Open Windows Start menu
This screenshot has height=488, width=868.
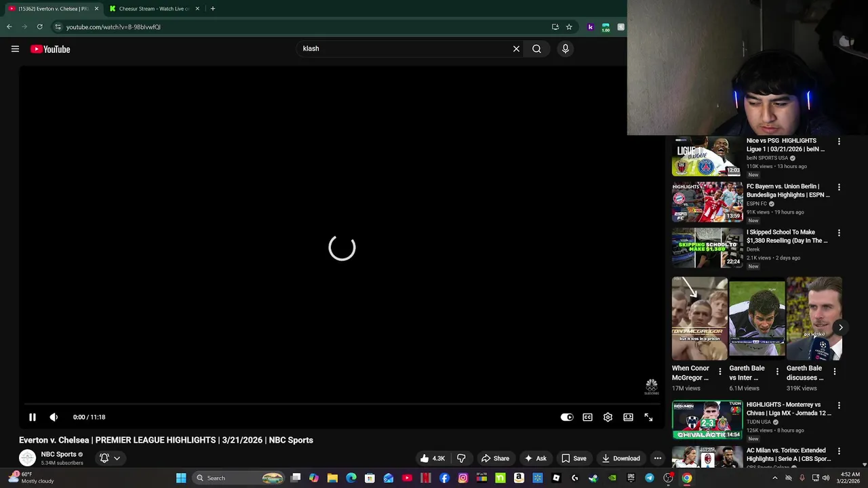point(181,478)
